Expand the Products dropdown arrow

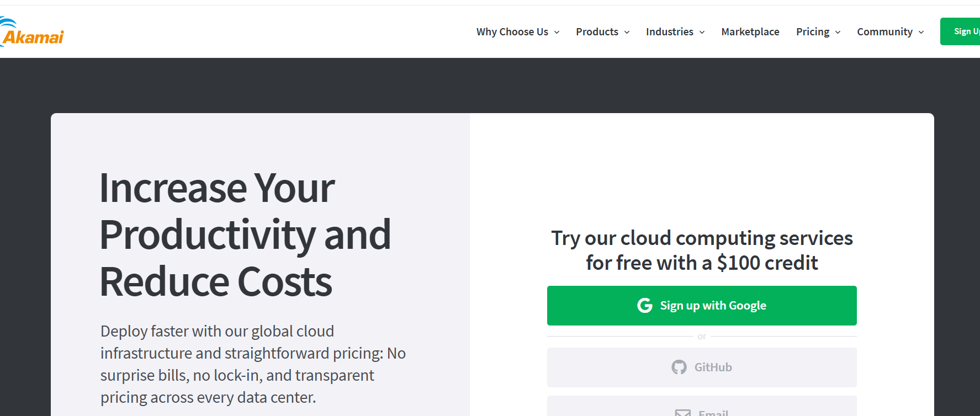click(627, 33)
